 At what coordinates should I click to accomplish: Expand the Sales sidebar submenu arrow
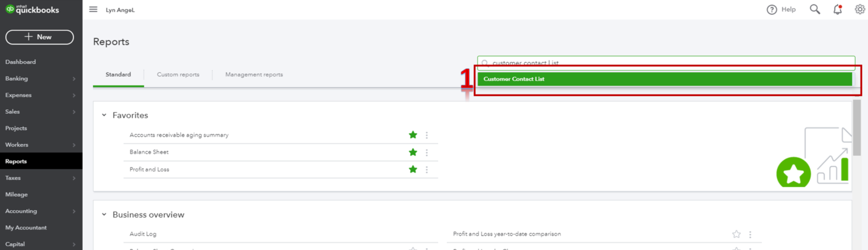pyautogui.click(x=74, y=112)
